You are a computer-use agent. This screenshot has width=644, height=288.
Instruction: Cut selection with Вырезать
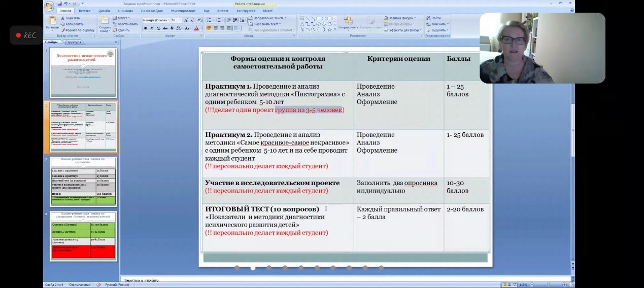[72, 18]
